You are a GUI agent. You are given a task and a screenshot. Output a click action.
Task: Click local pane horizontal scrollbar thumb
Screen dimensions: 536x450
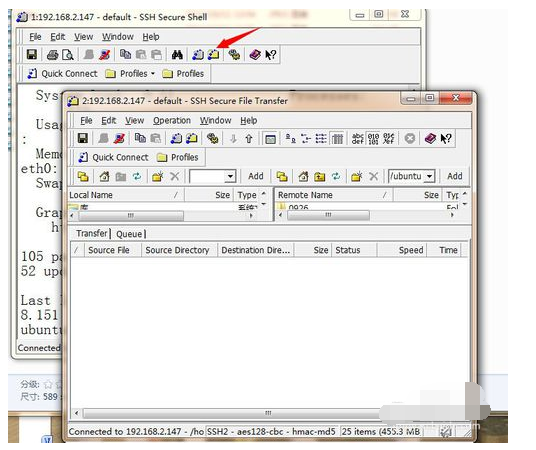click(131, 215)
